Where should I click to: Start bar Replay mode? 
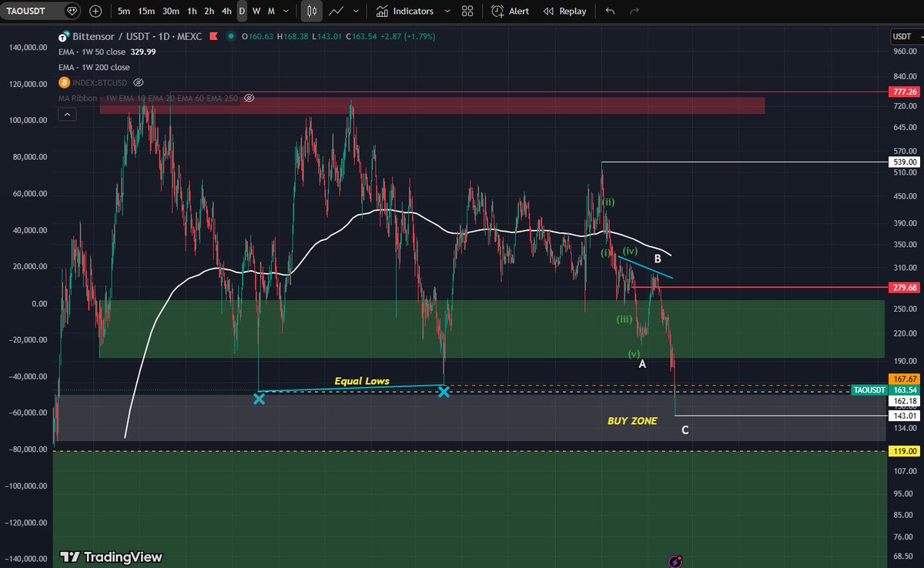pos(564,12)
